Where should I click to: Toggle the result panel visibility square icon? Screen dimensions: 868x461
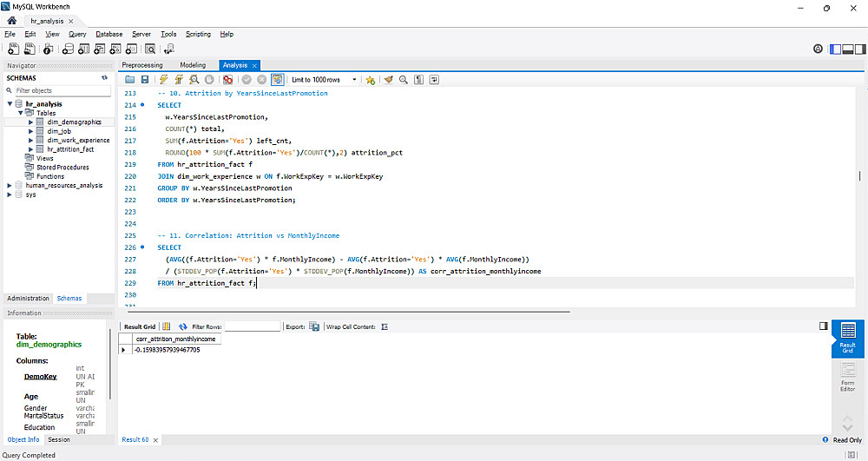[823, 326]
